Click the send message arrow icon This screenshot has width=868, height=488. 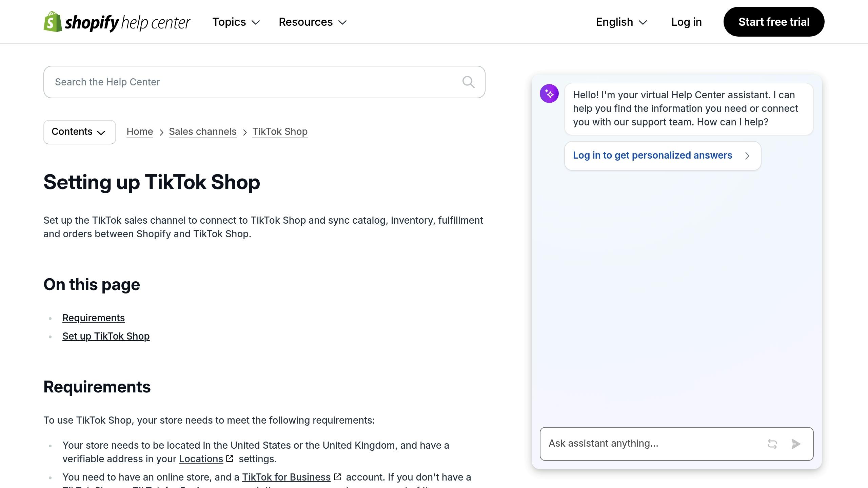pos(796,444)
